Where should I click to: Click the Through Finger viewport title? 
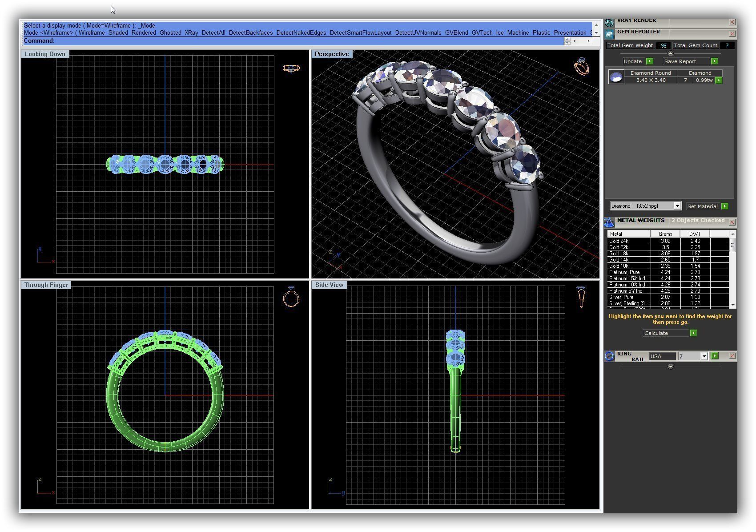click(x=46, y=285)
